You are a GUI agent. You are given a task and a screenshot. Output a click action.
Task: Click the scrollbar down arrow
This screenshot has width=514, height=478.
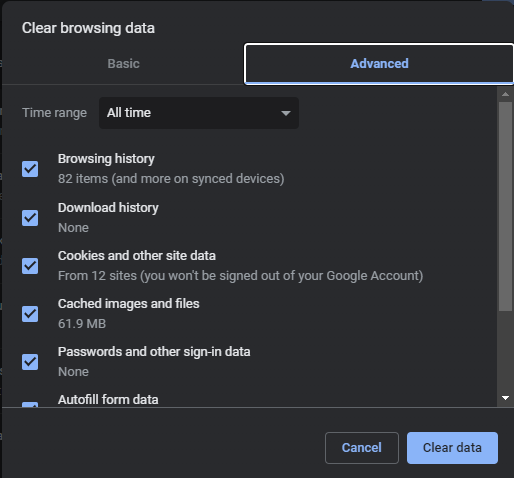tap(505, 398)
